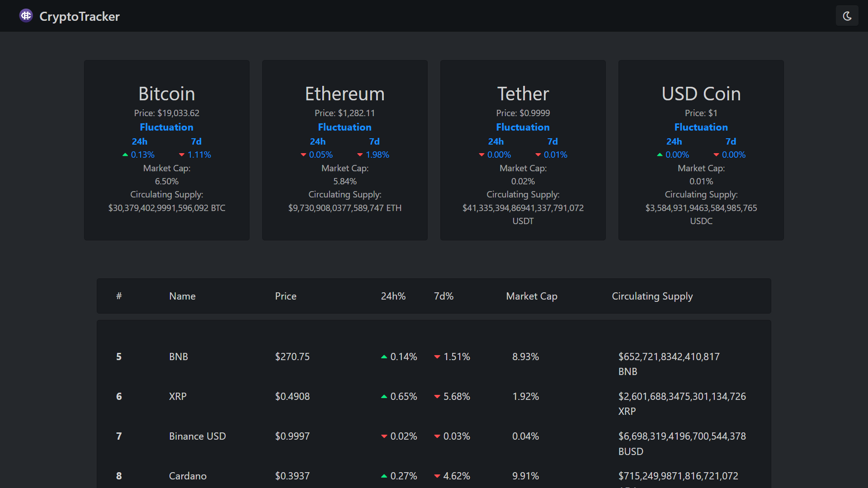Toggle dark mode with the moon icon
This screenshot has width=868, height=488.
click(x=847, y=16)
